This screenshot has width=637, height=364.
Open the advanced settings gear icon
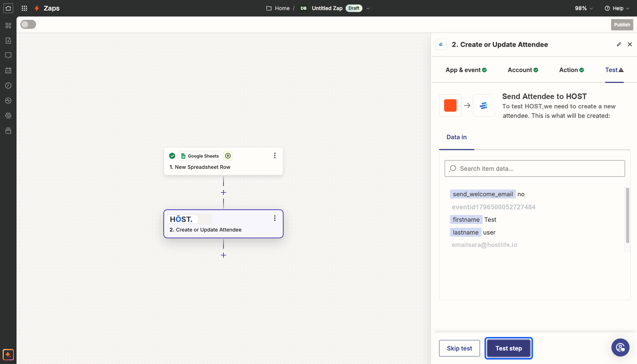8,116
